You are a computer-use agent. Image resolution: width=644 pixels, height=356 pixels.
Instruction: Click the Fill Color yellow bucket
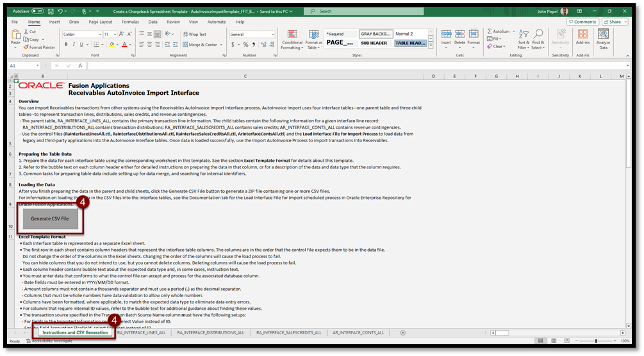tap(111, 45)
